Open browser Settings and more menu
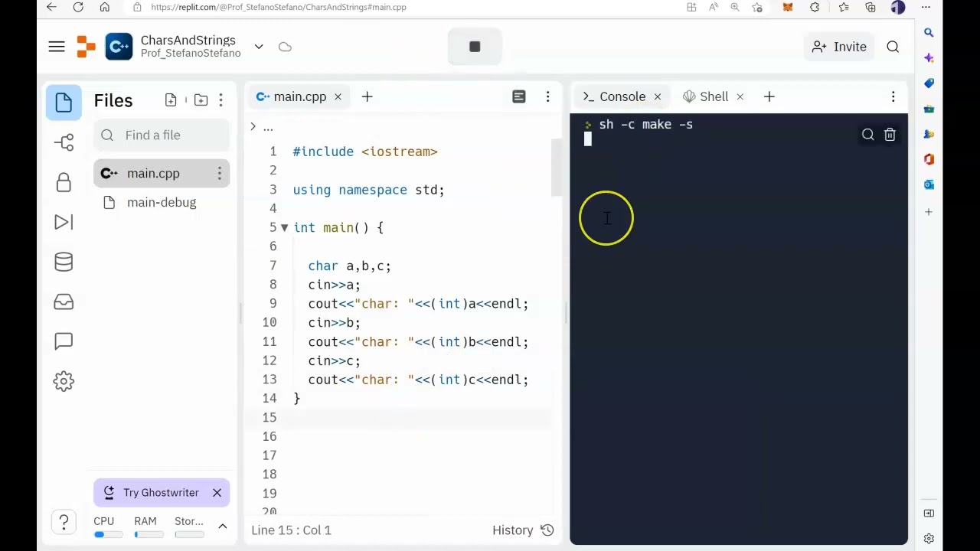Screen dimensions: 980x551 (x=926, y=7)
